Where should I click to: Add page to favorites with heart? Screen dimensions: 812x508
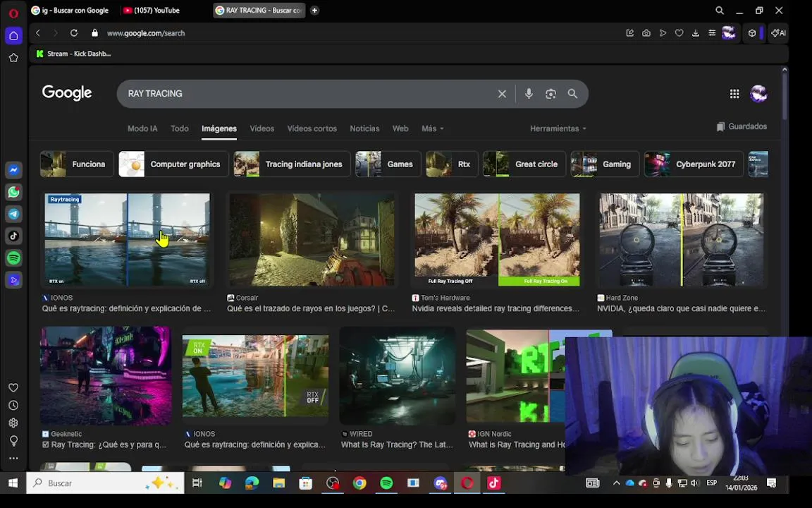point(679,32)
